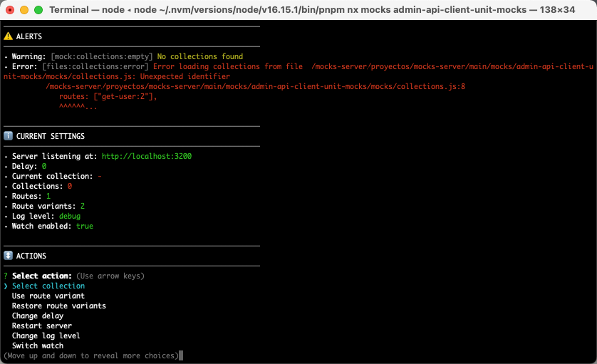Click the Collections count value 0

click(x=70, y=186)
